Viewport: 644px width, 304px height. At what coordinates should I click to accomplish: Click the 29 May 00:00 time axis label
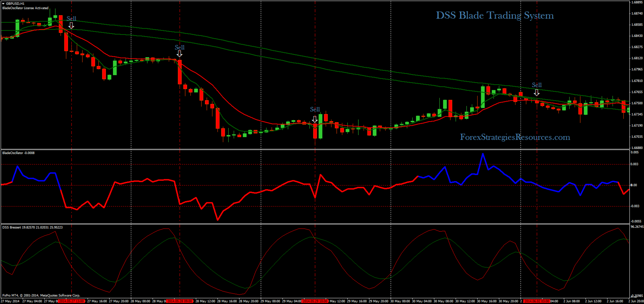270,301
